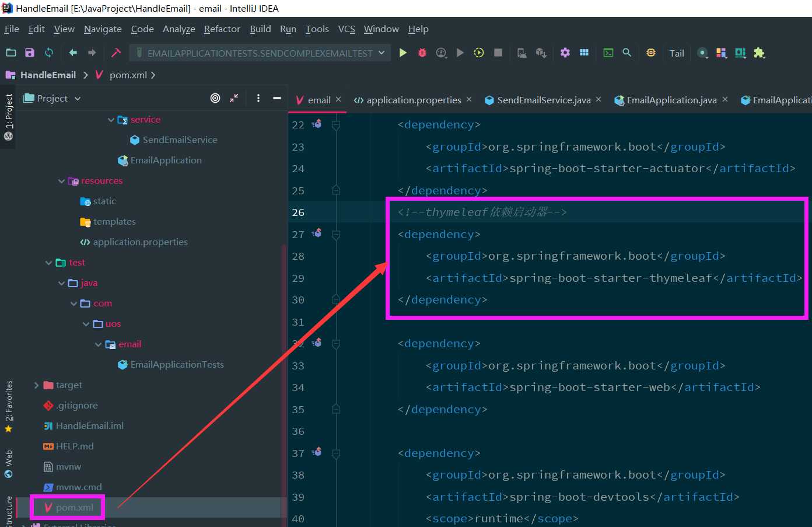Click the orange chip icon in toolbar
812x527 pixels.
[x=651, y=53]
